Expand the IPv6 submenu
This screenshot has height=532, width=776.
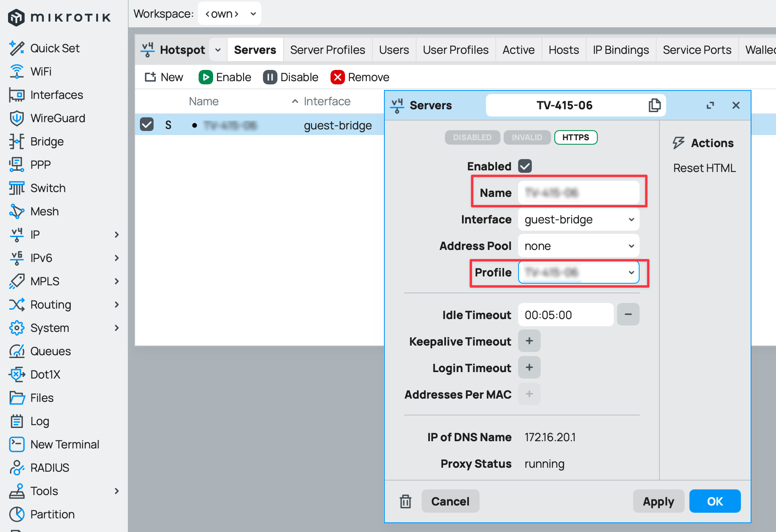pos(117,258)
